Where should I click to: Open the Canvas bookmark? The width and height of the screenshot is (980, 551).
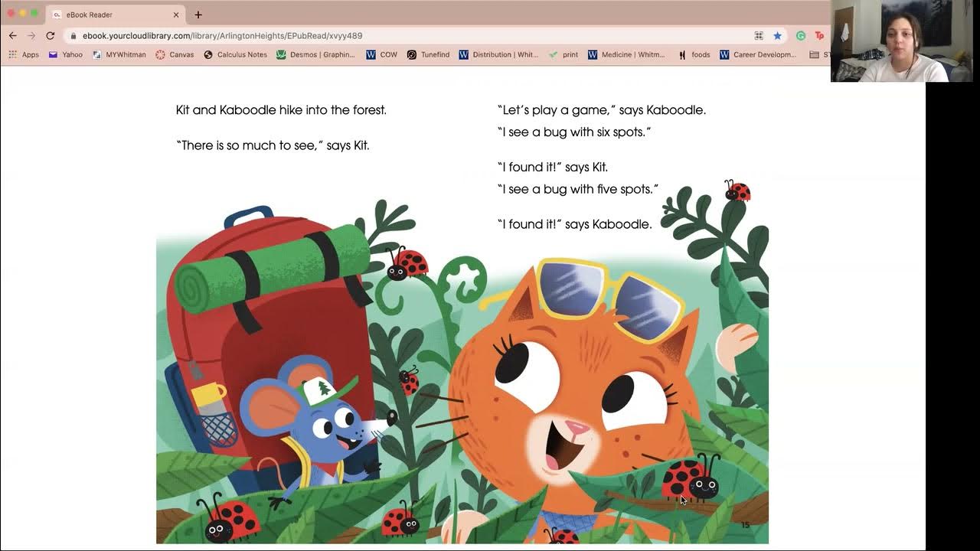175,55
